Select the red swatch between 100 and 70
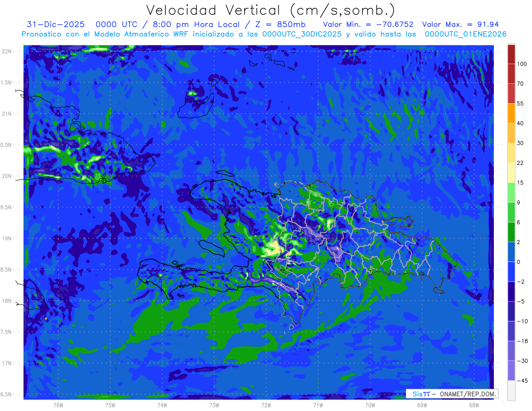 pos(511,74)
